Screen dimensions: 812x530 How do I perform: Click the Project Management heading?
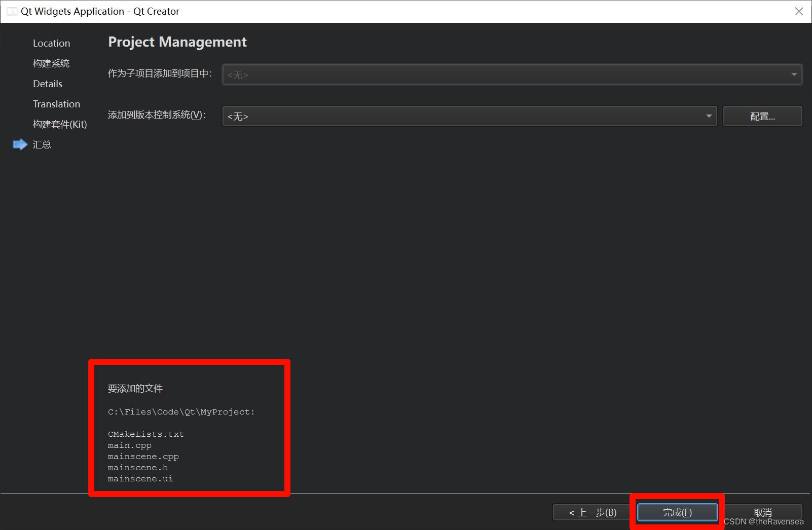pos(177,42)
